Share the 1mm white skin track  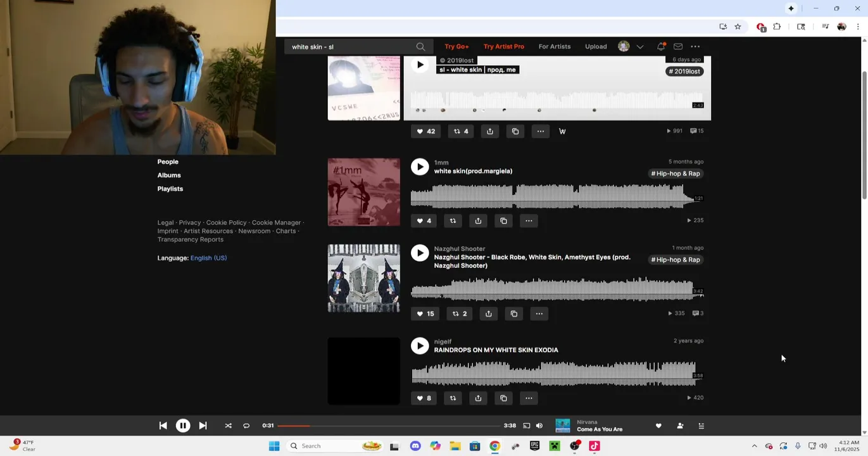(x=478, y=221)
